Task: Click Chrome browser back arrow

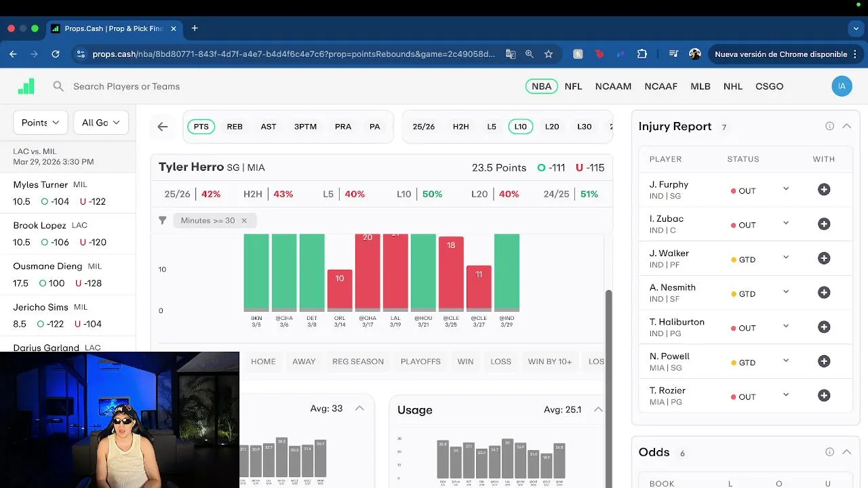Action: (x=13, y=54)
